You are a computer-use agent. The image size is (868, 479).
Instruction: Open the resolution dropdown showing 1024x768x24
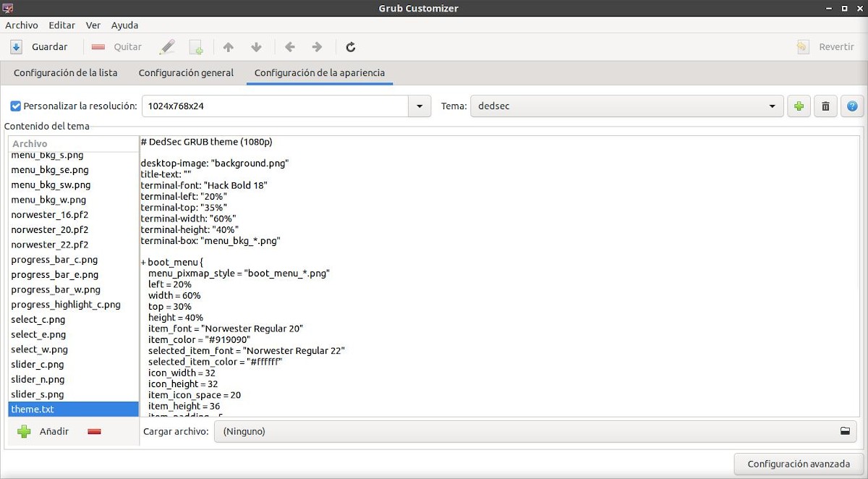pos(419,106)
